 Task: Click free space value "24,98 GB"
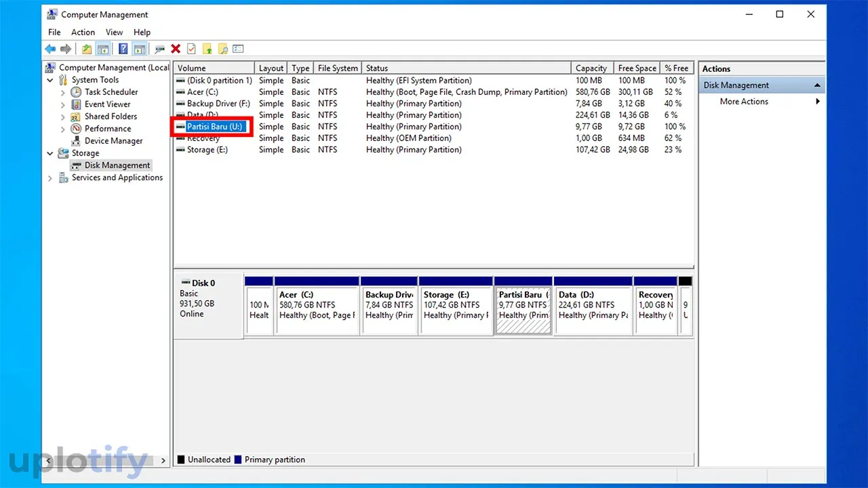point(635,150)
